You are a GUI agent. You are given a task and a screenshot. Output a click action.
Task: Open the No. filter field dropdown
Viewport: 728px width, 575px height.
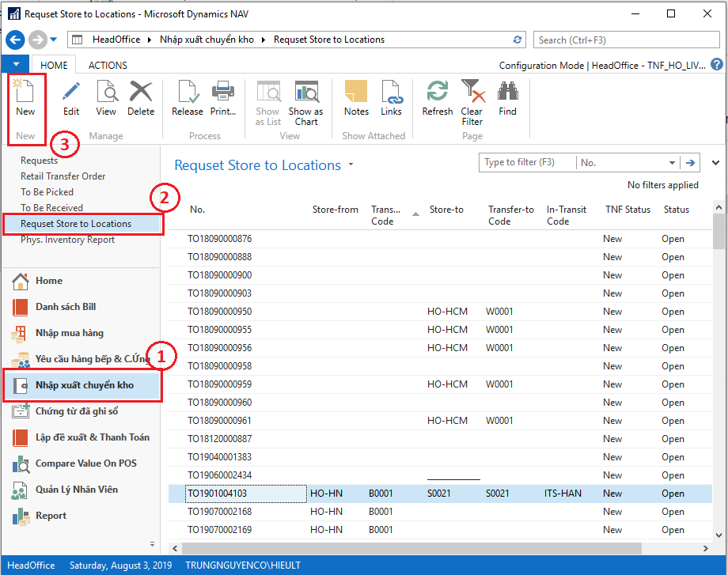pyautogui.click(x=672, y=163)
